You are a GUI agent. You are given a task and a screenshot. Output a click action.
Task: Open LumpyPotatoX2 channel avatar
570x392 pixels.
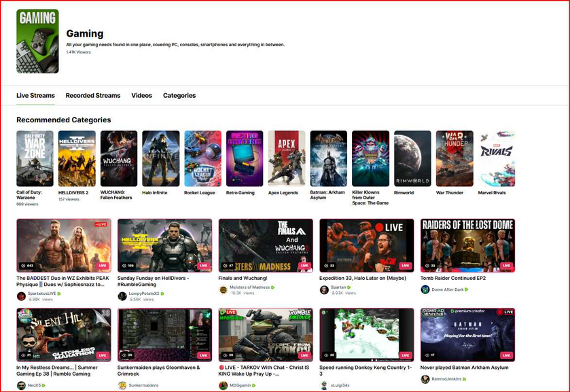122,296
